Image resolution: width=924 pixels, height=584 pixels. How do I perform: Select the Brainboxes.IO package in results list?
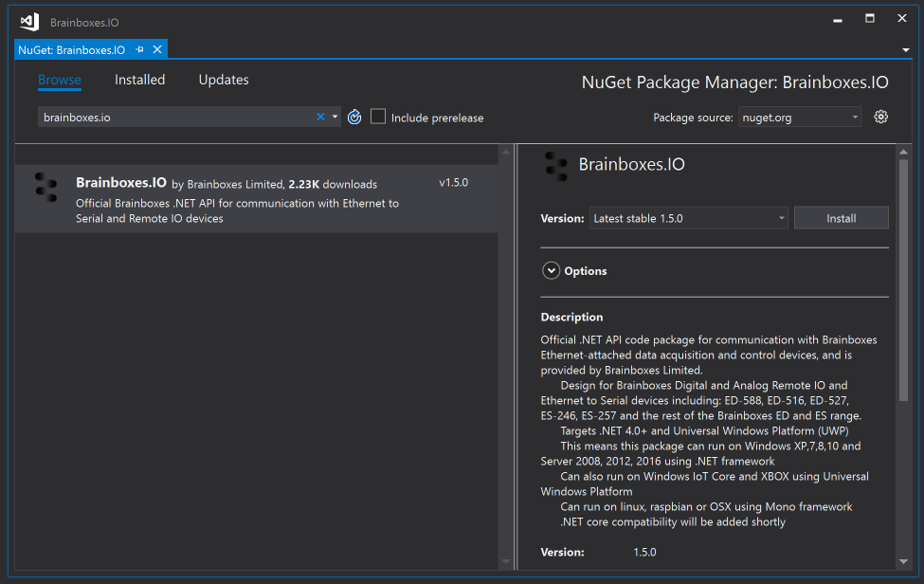[256, 199]
